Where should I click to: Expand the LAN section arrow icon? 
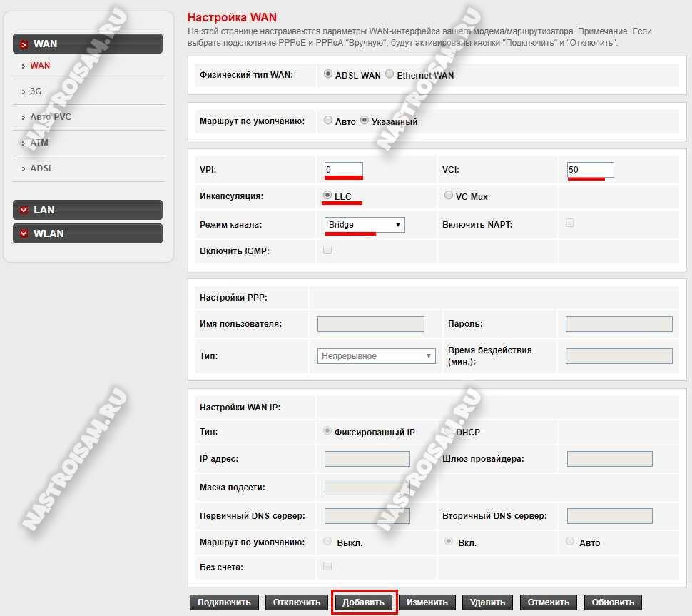(x=24, y=210)
